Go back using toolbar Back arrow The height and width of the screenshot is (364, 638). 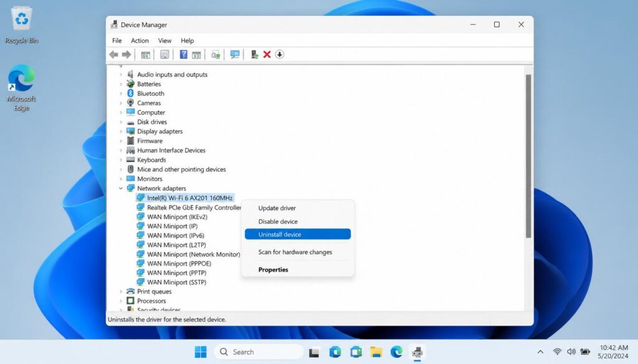tap(113, 54)
